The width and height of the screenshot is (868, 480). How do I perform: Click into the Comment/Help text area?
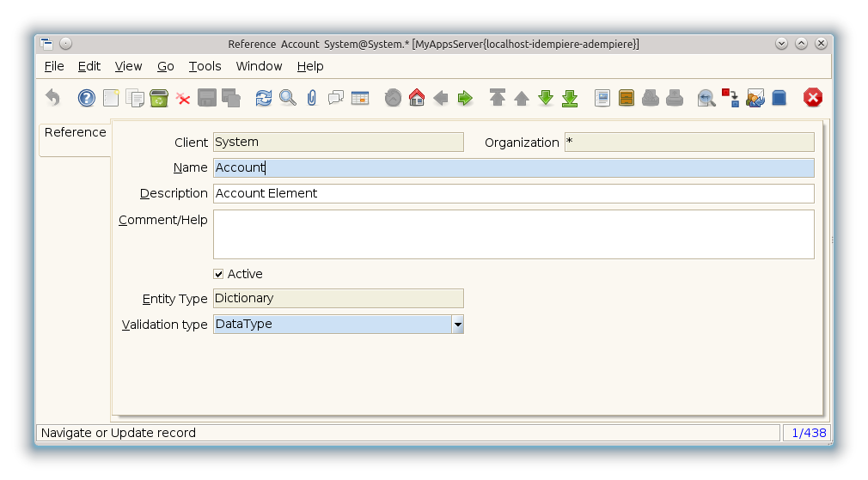(512, 234)
